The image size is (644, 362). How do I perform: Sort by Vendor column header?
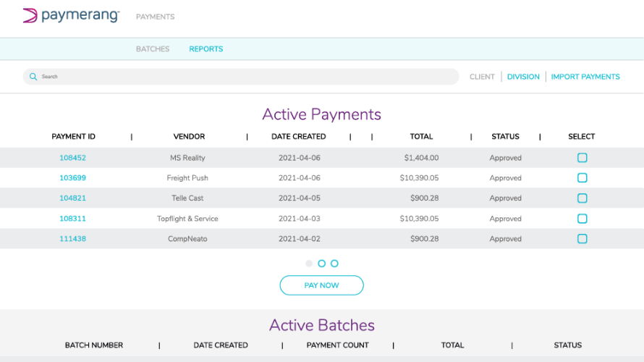click(x=189, y=137)
